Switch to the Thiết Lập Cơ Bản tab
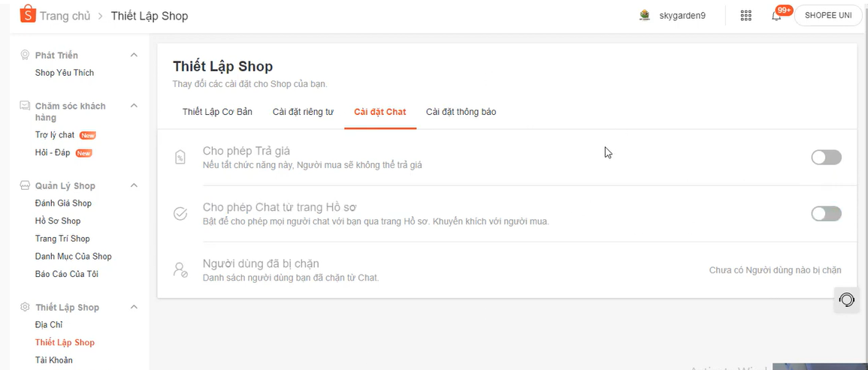The width and height of the screenshot is (868, 370). click(x=217, y=112)
